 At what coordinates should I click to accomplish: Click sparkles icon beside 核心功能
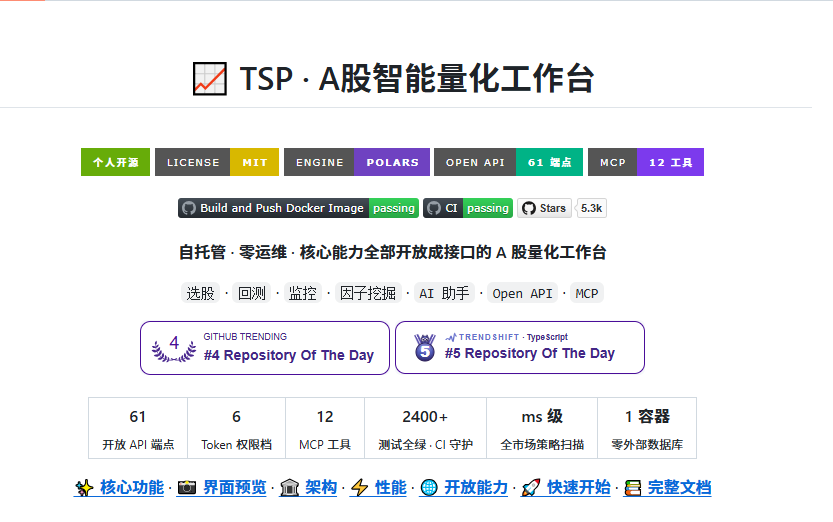click(84, 487)
